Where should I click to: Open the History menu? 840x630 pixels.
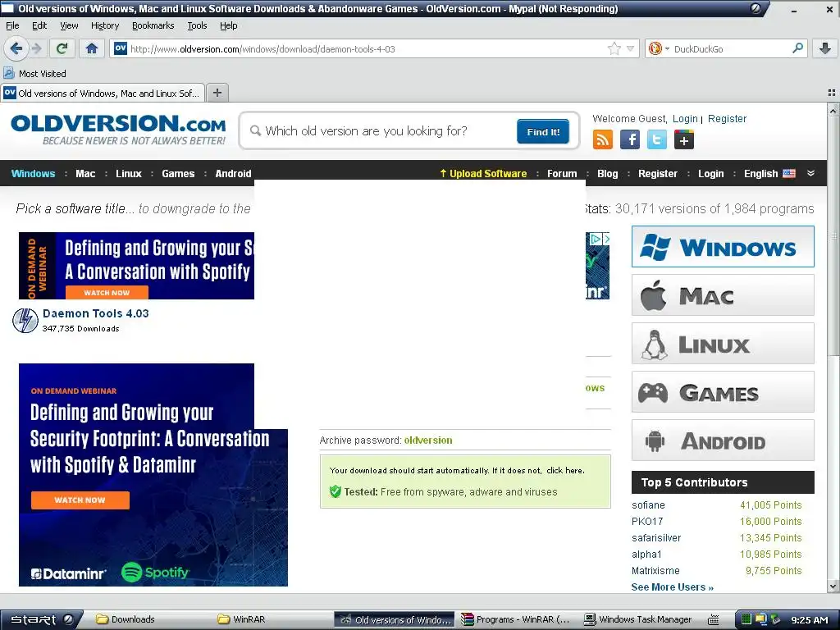click(x=105, y=25)
